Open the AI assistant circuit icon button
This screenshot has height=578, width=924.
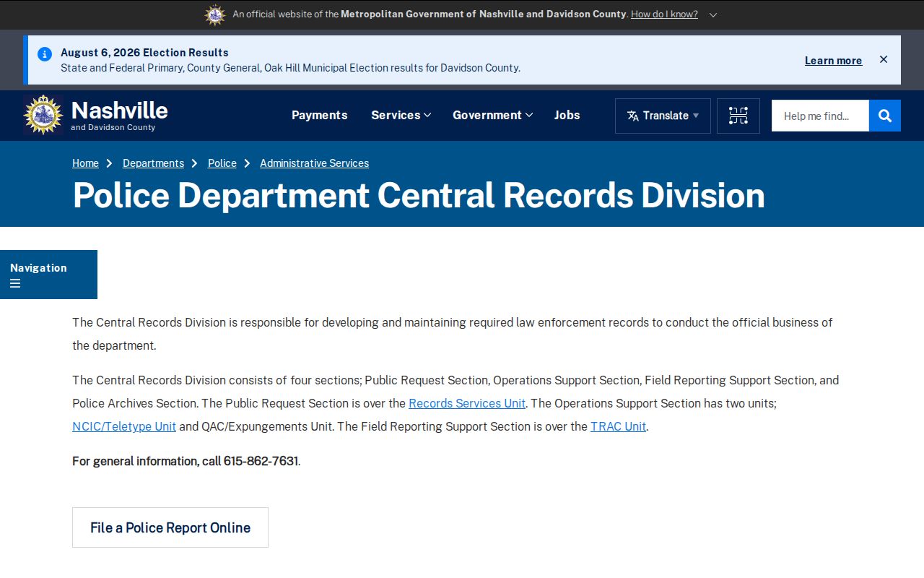coord(738,116)
